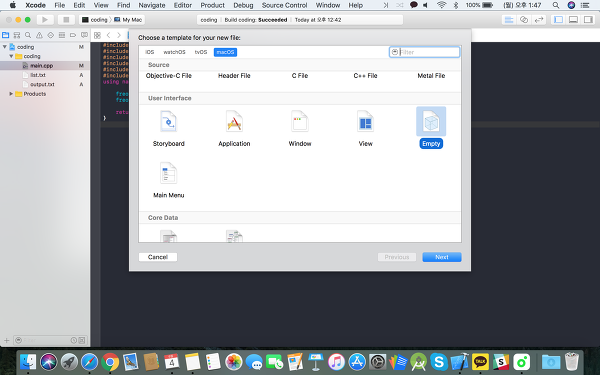Focus the template Filter field

(424, 52)
